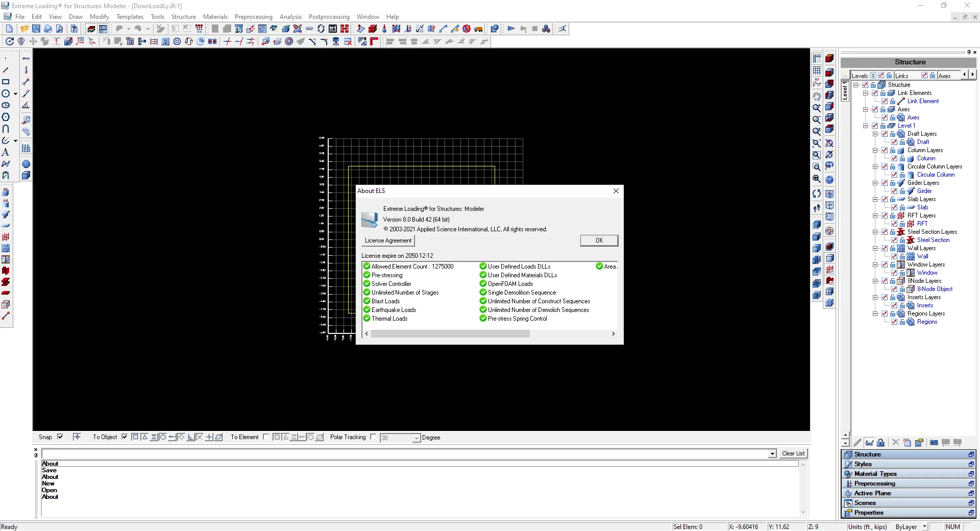Enable the Polar Tracking checkbox
980x531 pixels.
(373, 437)
